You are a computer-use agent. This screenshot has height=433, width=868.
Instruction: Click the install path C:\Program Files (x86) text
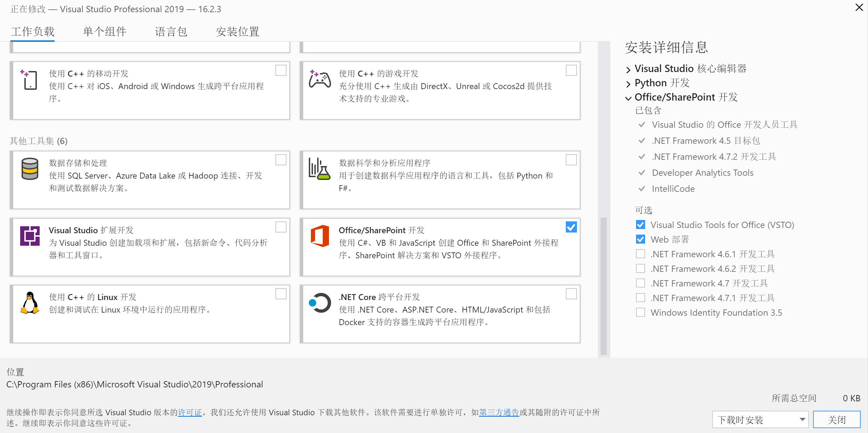tap(135, 384)
